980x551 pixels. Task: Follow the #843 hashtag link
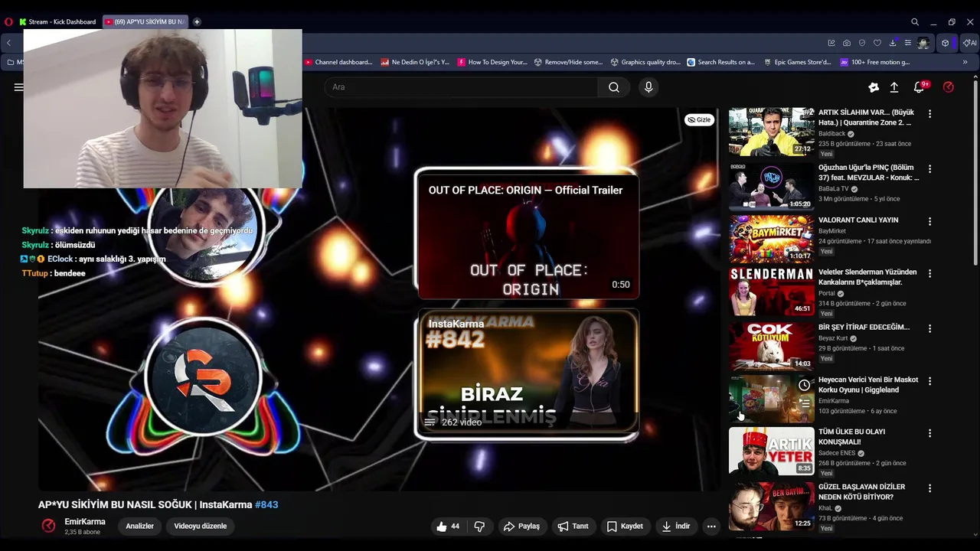(266, 505)
